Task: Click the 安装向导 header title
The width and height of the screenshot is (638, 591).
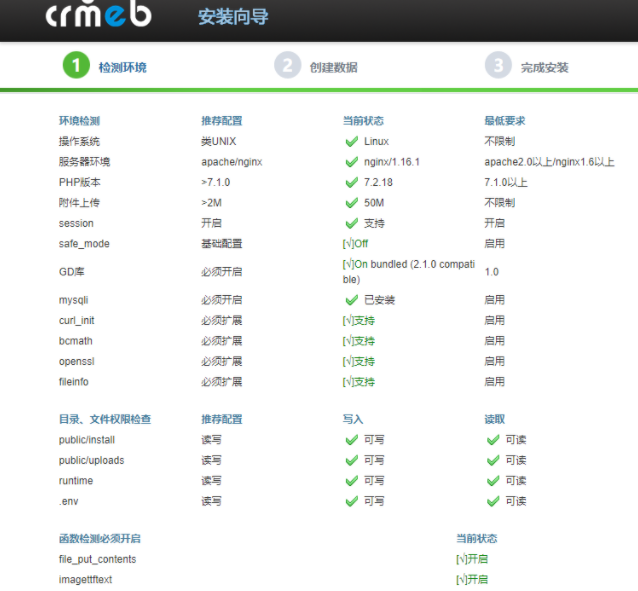Action: (233, 18)
